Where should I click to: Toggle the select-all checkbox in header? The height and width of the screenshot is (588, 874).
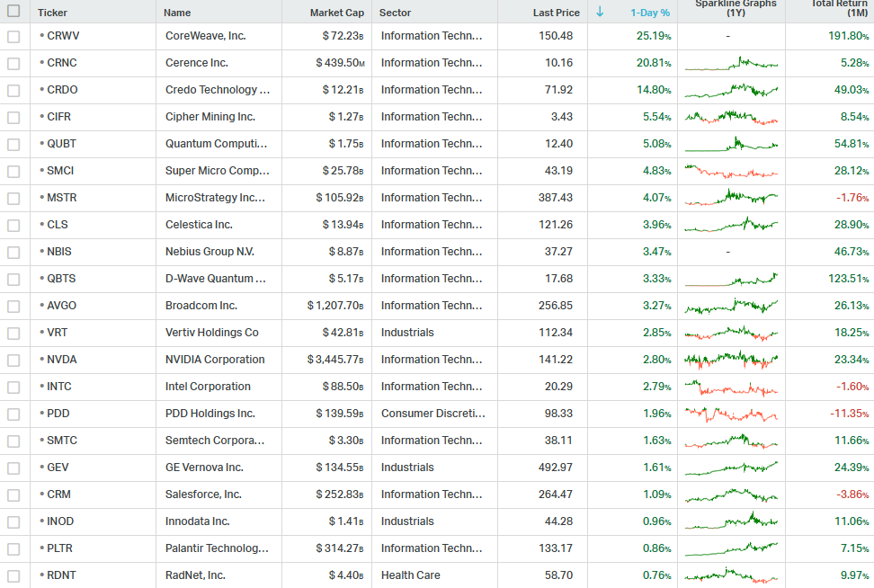tap(13, 11)
